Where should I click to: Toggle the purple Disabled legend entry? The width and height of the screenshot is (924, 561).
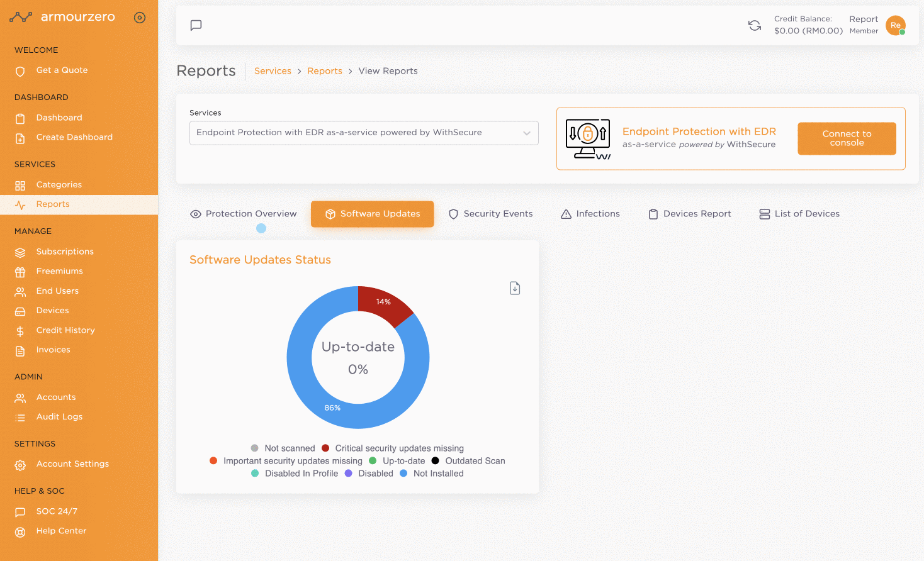pos(369,474)
